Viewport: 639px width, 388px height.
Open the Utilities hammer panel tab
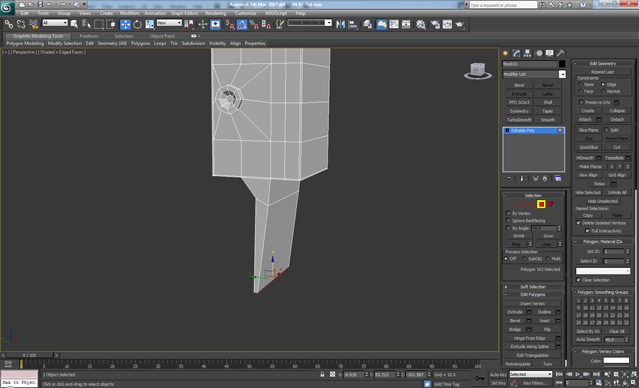click(x=561, y=53)
